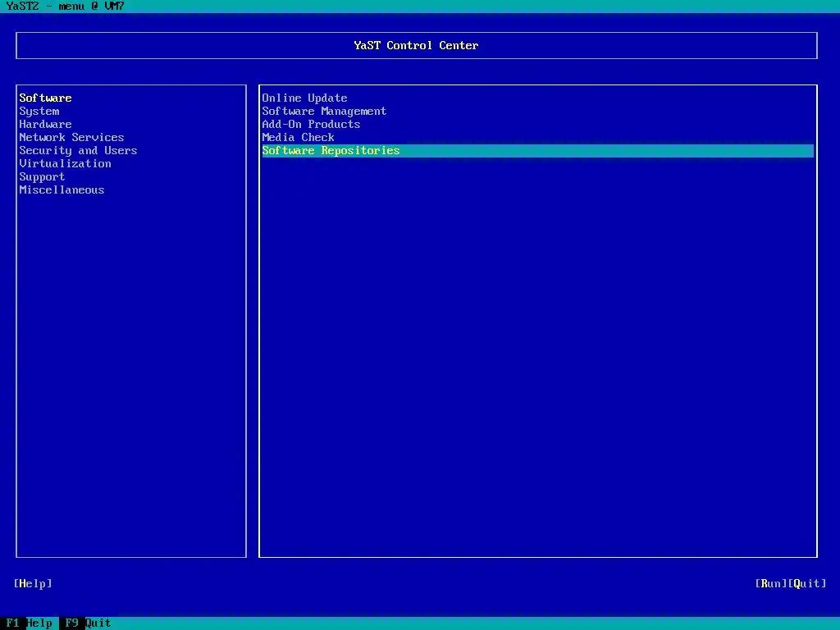
Task: Click the [Help] button
Action: point(33,583)
